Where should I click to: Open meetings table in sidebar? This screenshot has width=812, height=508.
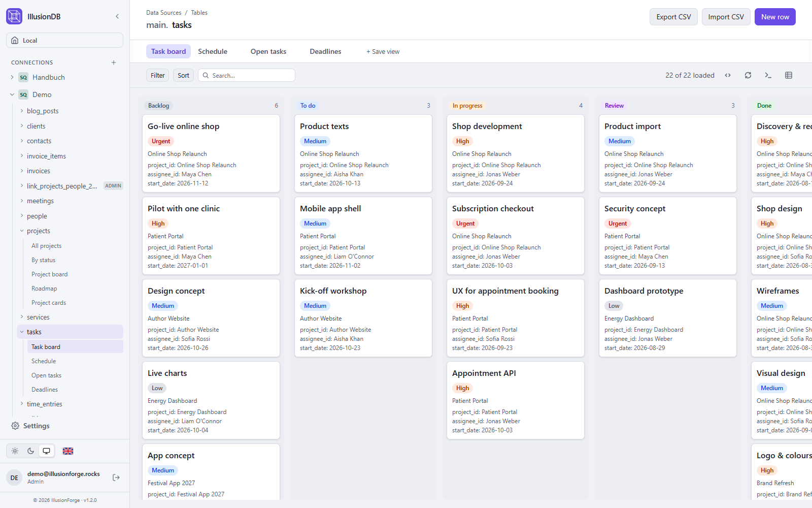[40, 201]
